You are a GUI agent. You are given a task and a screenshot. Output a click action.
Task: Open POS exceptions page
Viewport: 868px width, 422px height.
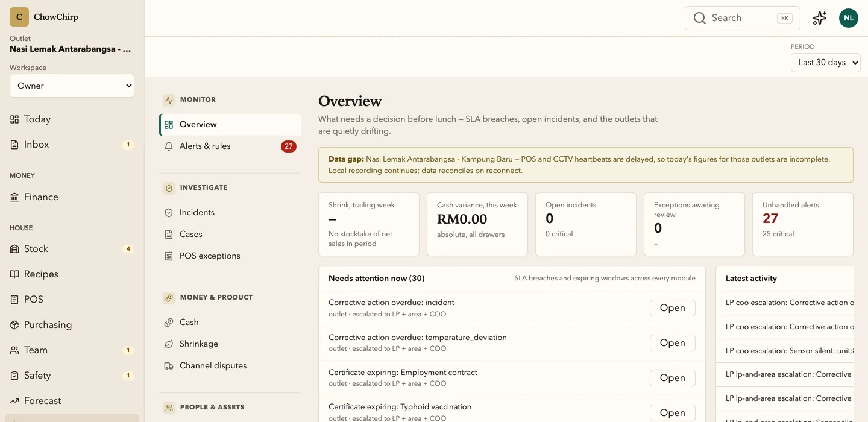click(230, 256)
